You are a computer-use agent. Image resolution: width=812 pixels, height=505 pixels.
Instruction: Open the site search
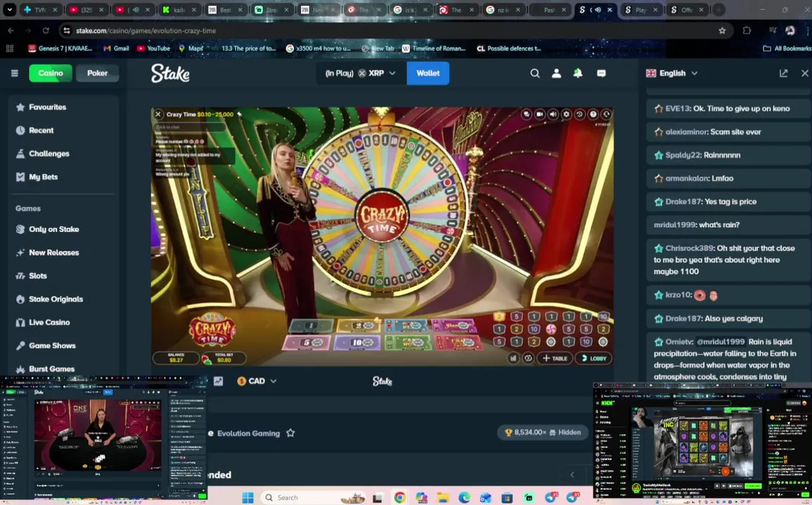535,74
